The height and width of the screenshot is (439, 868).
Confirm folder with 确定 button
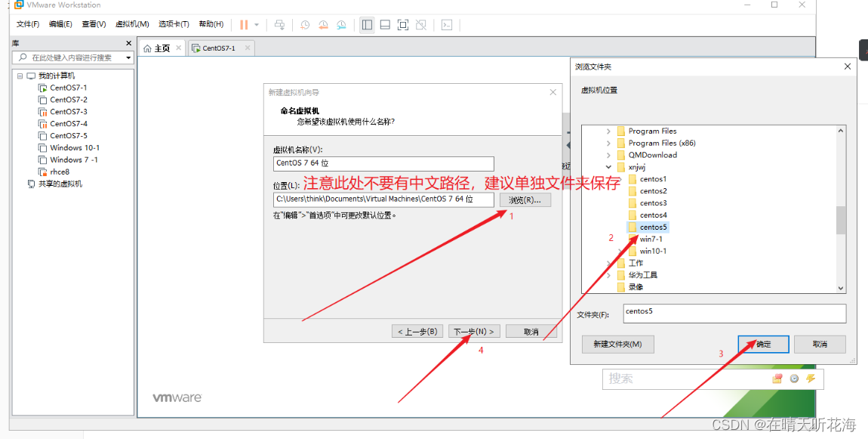tap(764, 345)
